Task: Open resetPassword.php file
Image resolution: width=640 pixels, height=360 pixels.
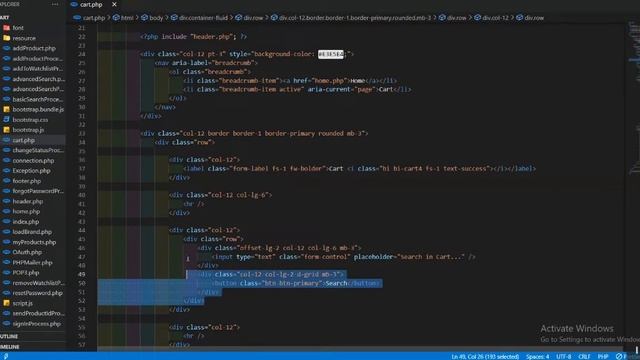Action: click(x=33, y=293)
